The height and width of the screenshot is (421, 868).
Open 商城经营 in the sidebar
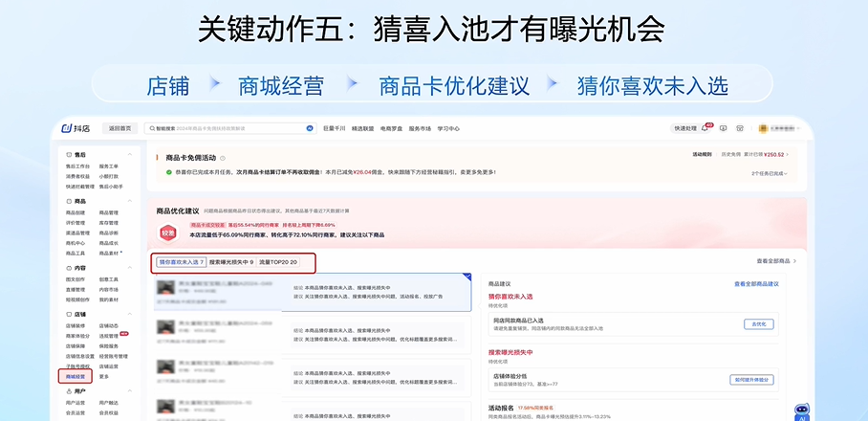pyautogui.click(x=76, y=376)
